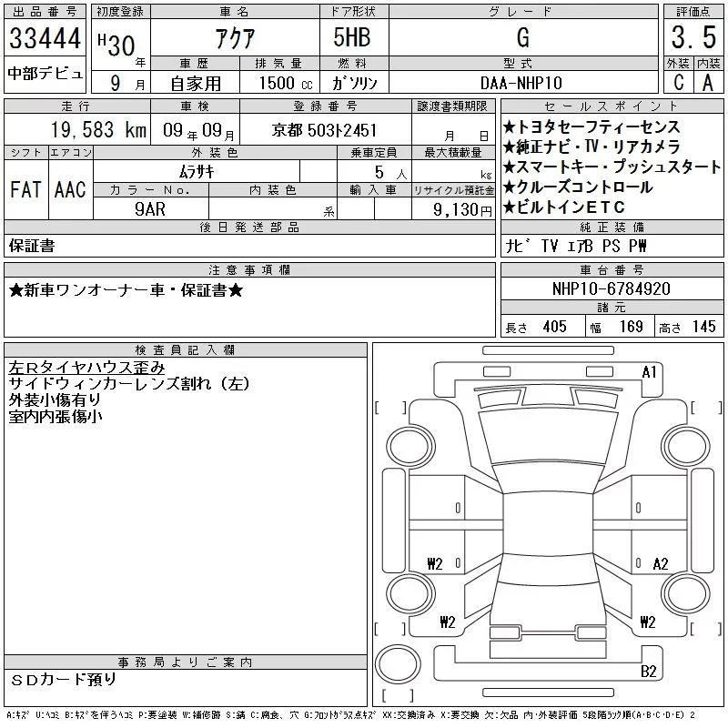
Task: Click sales point 'スマートキー・プッシュスタート'
Action: [x=612, y=167]
